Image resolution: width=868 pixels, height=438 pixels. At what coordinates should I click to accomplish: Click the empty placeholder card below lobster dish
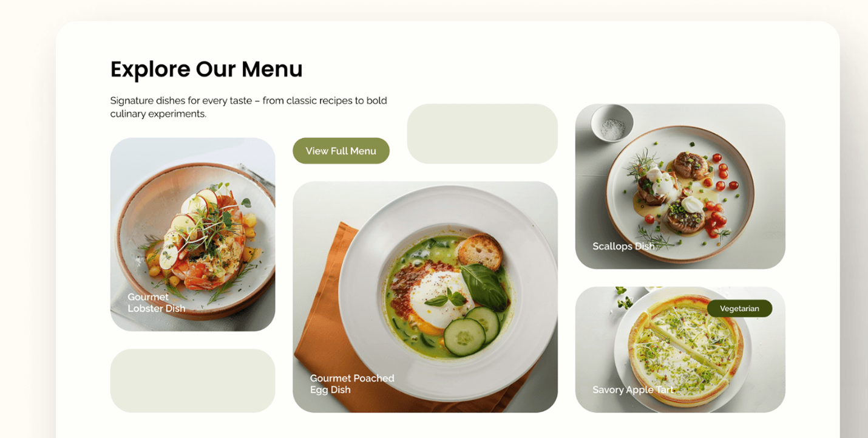[x=192, y=381]
